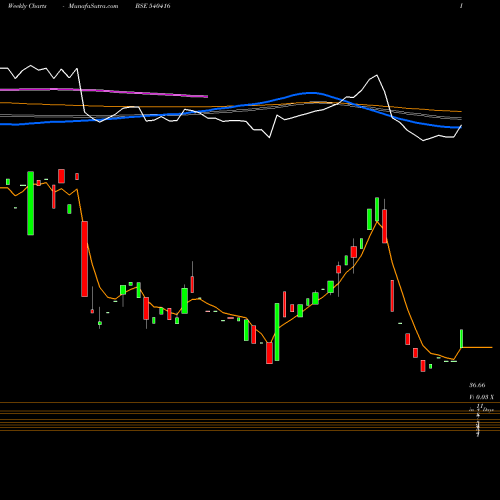Click the "36.66" price value
The image size is (500, 500).
[477, 385]
